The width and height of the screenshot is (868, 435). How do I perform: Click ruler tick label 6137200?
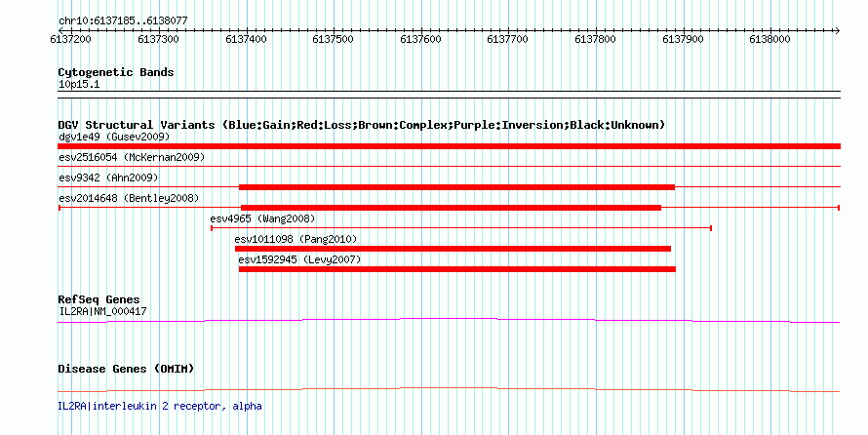(70, 39)
